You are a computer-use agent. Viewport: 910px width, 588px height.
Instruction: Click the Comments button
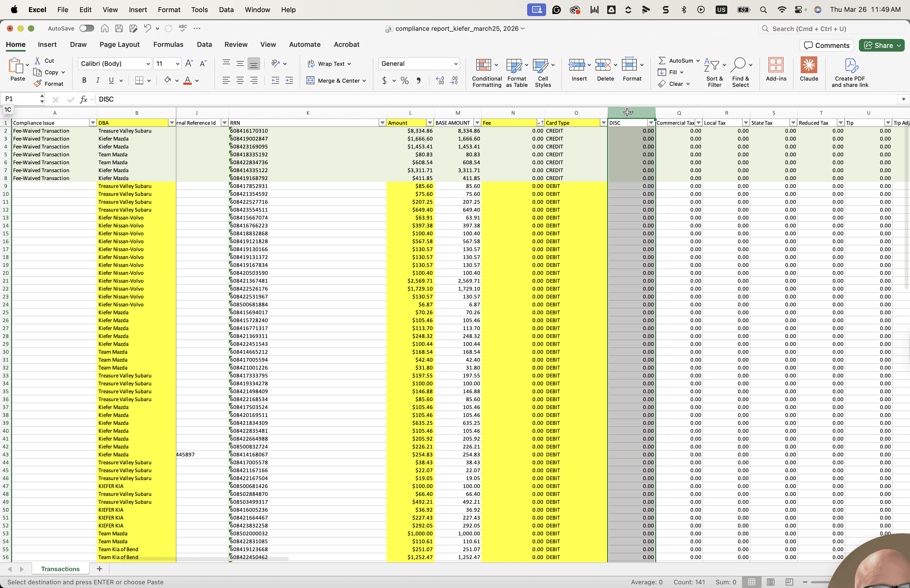[x=826, y=46]
